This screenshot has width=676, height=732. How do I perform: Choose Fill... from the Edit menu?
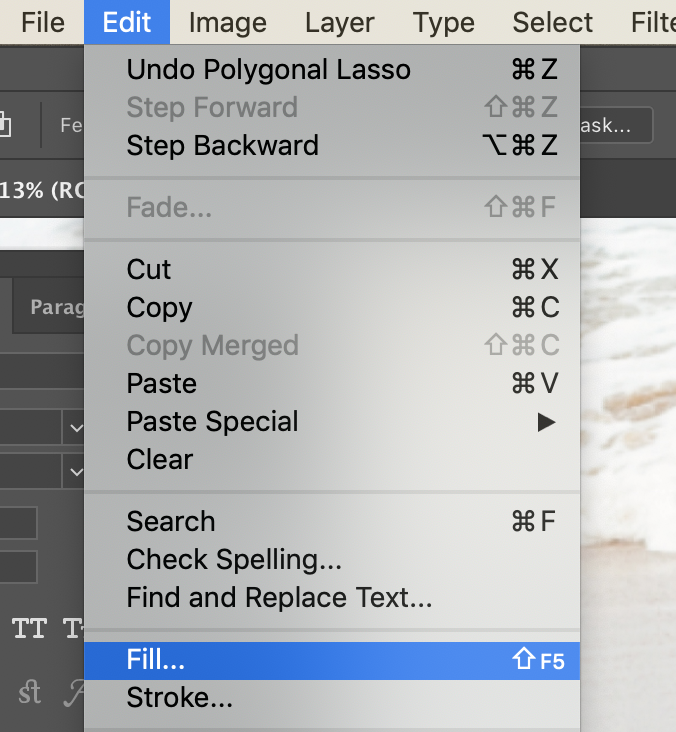[156, 660]
